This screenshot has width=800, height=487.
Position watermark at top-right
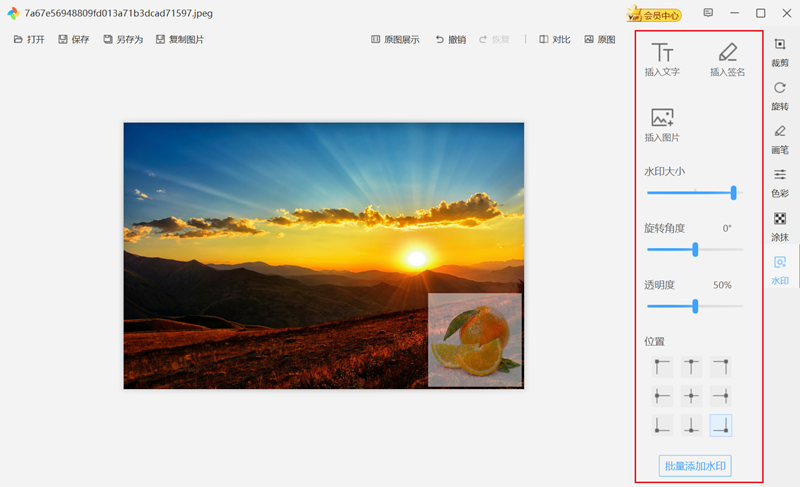click(721, 367)
